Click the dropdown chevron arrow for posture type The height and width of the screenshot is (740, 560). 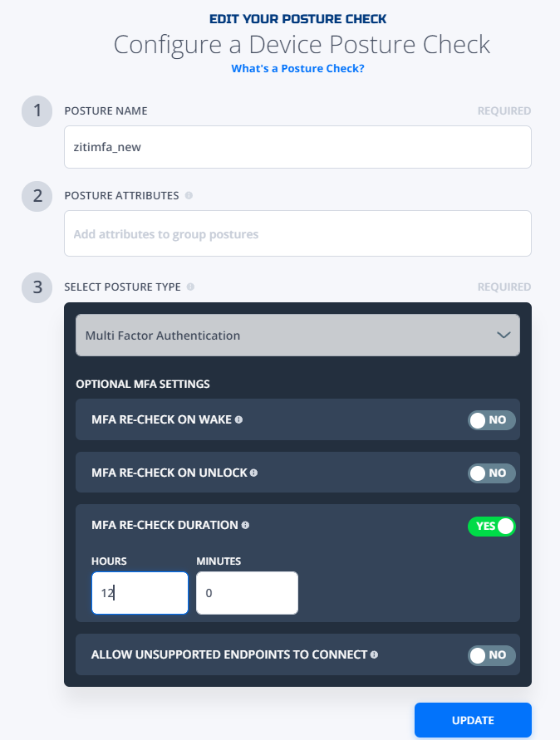click(504, 335)
